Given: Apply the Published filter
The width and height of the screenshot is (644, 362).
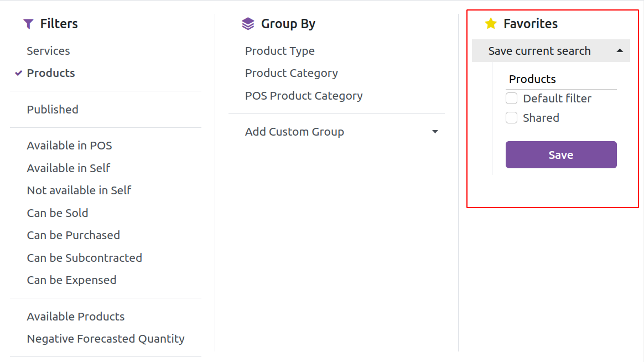Looking at the screenshot, I should click(53, 110).
